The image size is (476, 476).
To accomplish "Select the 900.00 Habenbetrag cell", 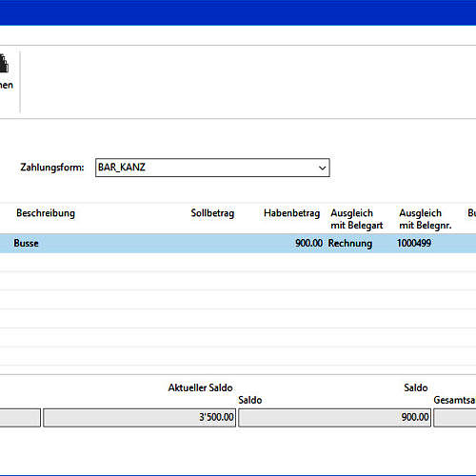I will [x=308, y=244].
